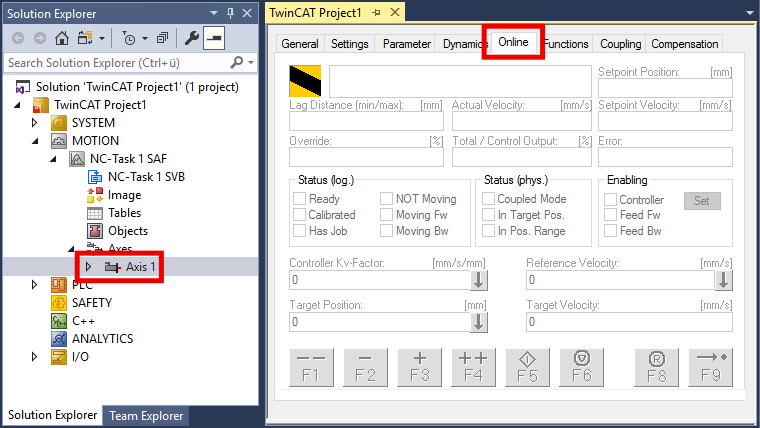The height and width of the screenshot is (428, 760).
Task: Click the ANALYTICS node icon
Action: point(59,339)
